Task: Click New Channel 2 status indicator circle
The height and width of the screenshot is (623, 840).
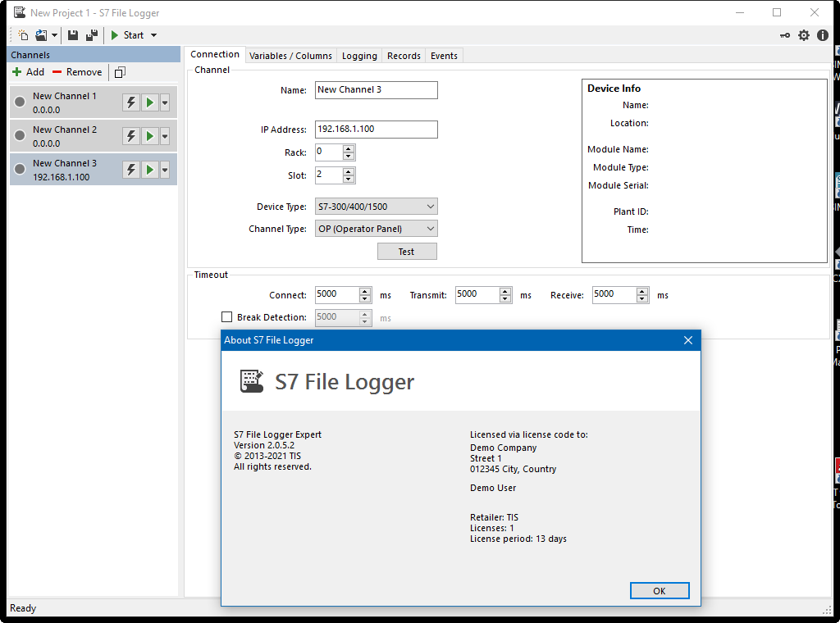Action: tap(20, 135)
